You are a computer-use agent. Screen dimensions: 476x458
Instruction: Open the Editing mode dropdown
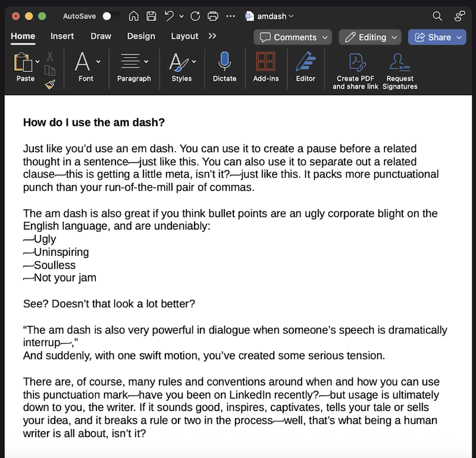pos(370,37)
